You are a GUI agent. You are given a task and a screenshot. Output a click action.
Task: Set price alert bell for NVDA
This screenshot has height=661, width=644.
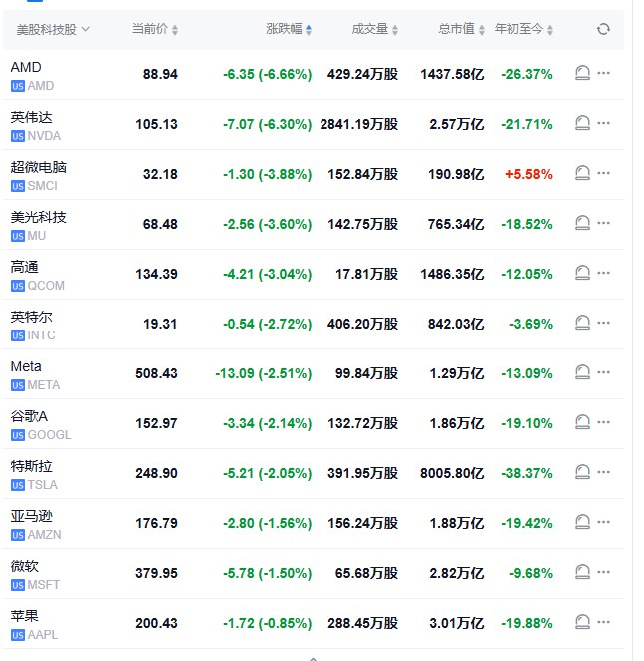(582, 123)
